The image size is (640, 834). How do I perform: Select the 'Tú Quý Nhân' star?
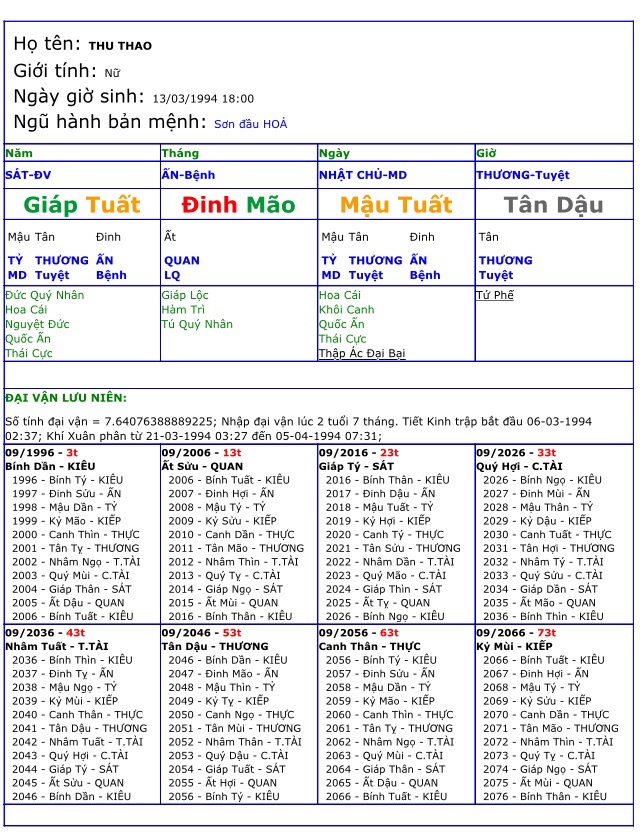tap(197, 324)
